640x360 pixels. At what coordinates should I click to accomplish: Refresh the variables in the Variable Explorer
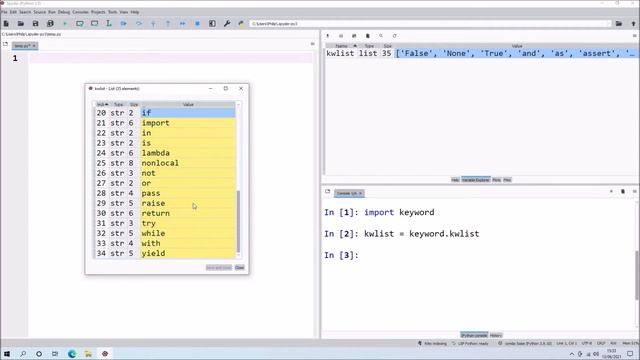394,36
